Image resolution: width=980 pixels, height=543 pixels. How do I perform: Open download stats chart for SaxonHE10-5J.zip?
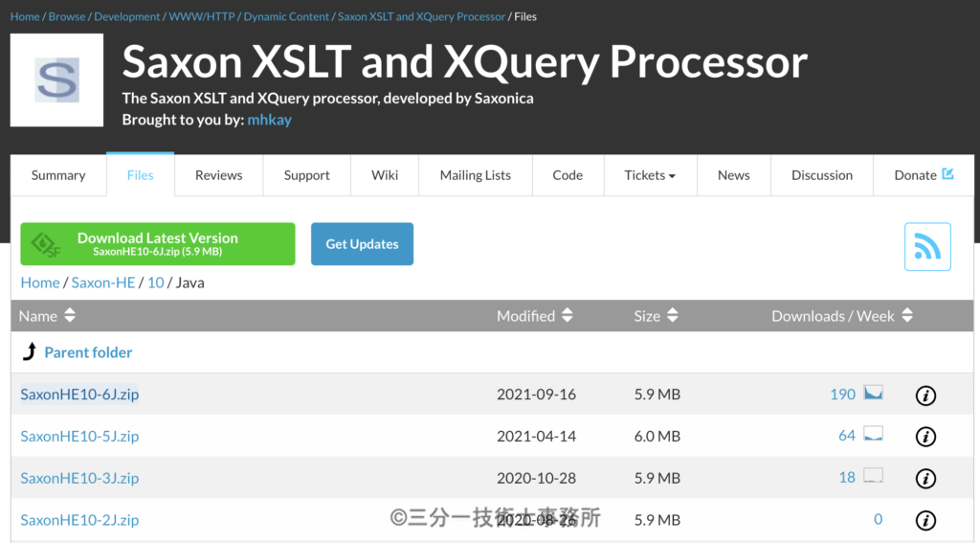pos(873,434)
